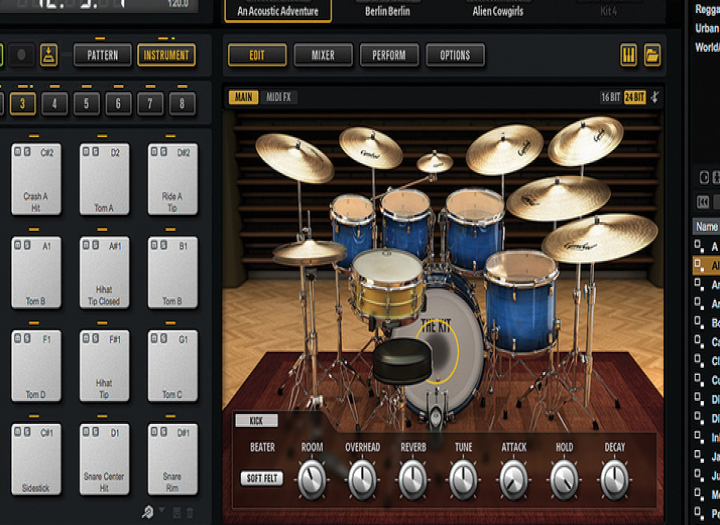
Task: Open the yellow folder browser icon
Action: (x=652, y=55)
